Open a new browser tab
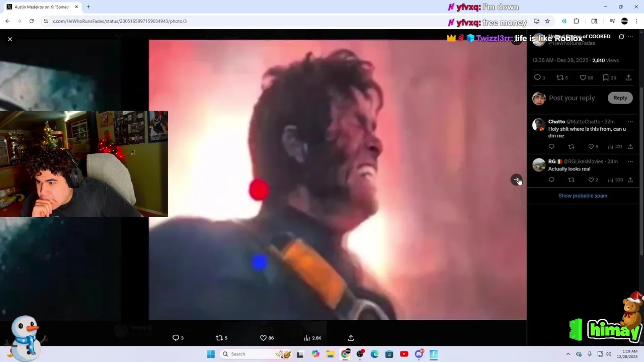Viewport: 644px width, 362px height. (89, 7)
